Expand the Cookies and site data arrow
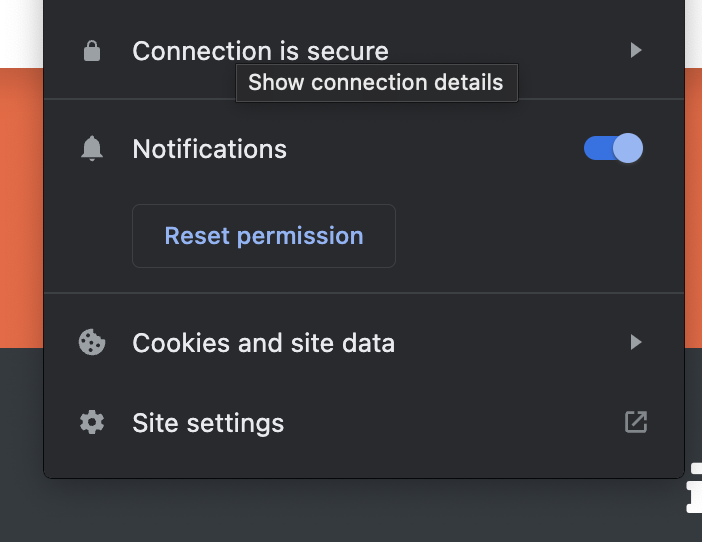 click(x=636, y=343)
